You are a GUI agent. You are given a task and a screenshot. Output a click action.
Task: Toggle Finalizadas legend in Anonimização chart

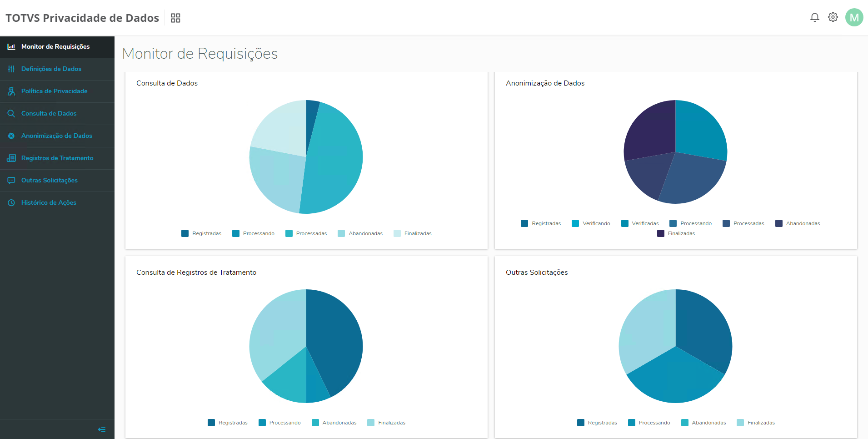[676, 233]
